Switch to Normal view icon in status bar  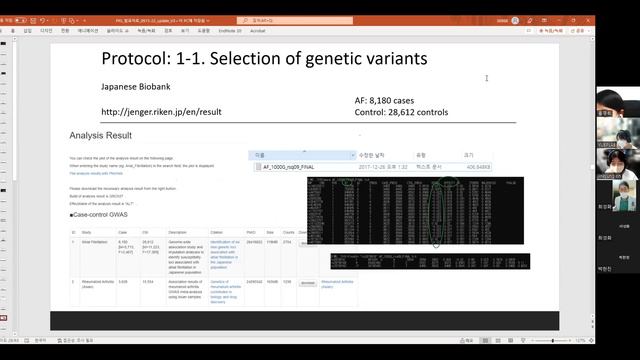[x=485, y=340]
